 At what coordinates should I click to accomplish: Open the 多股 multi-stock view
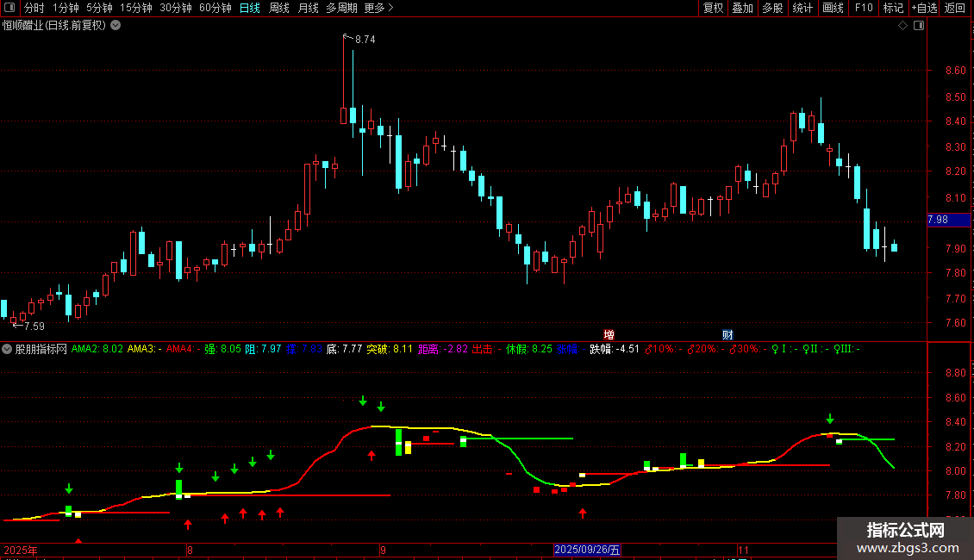click(772, 8)
